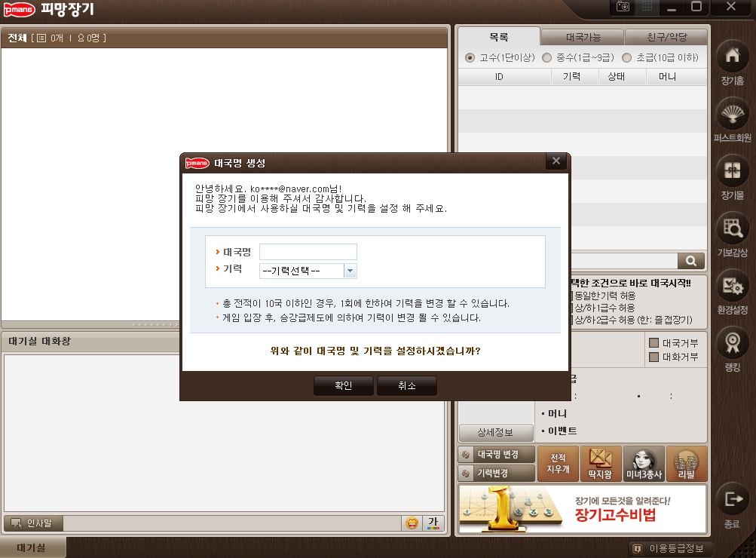Click the 전체 room list header

[225, 38]
